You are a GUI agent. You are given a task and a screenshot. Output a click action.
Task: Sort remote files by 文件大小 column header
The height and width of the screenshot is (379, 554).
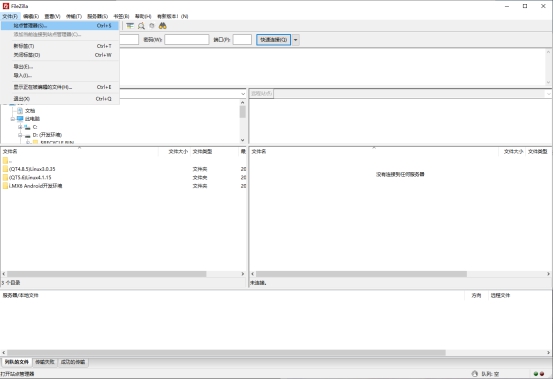[x=513, y=152]
